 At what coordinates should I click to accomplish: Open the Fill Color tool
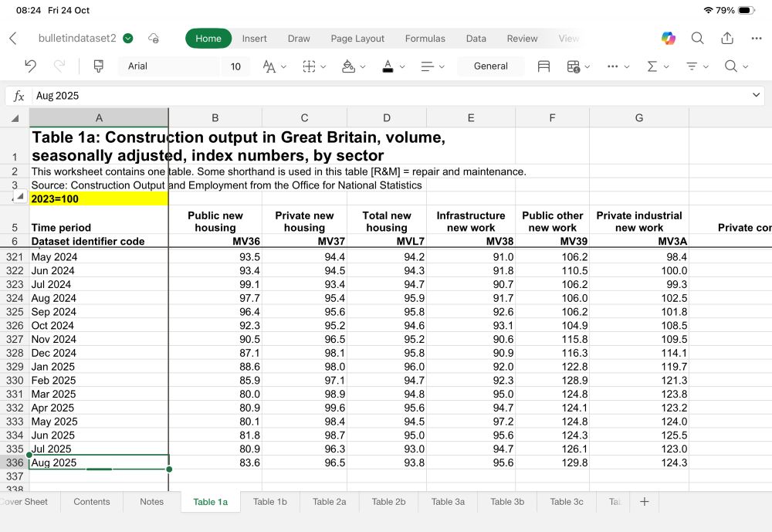(349, 67)
